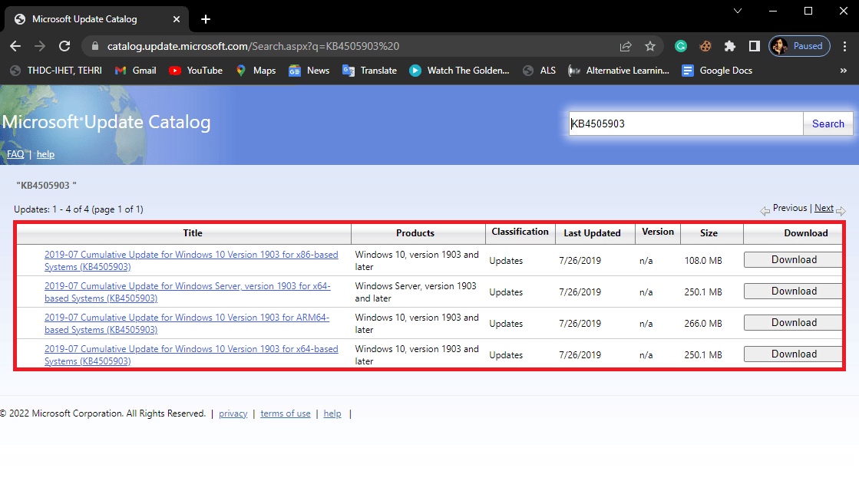Download the Windows Server 1903 update
Screen dimensions: 859x504
click(793, 292)
